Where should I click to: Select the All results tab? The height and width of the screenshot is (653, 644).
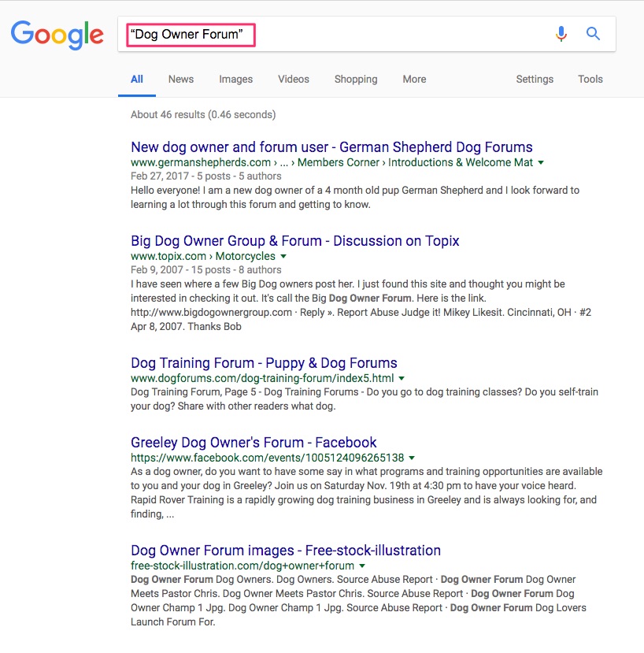(x=136, y=79)
